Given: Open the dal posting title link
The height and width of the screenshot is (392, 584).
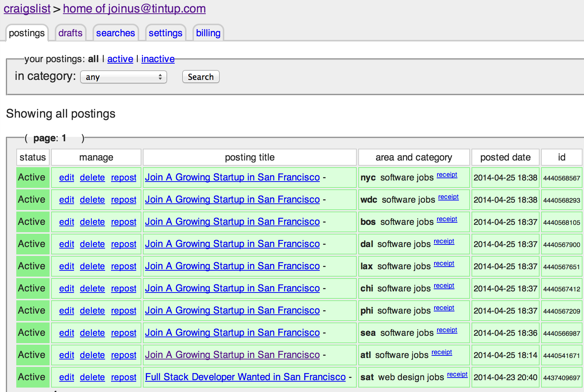Looking at the screenshot, I should click(232, 244).
